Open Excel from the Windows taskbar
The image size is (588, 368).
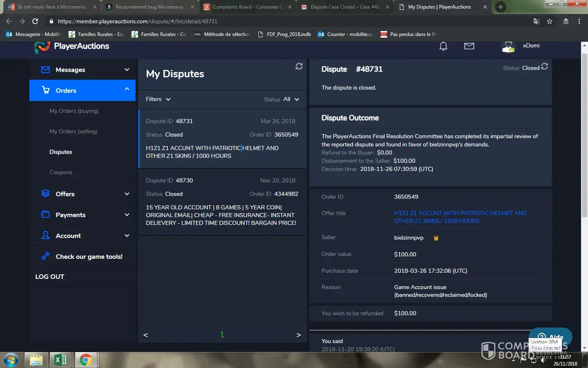click(60, 360)
